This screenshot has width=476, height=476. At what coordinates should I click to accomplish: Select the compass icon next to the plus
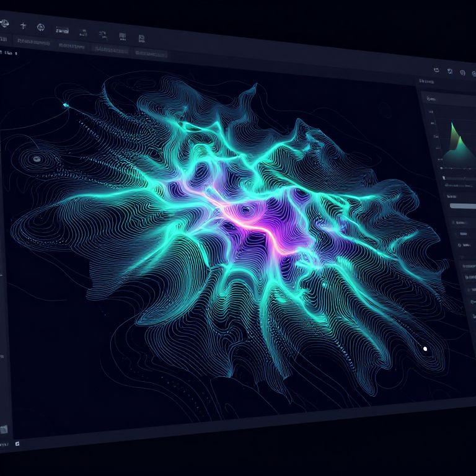point(41,27)
